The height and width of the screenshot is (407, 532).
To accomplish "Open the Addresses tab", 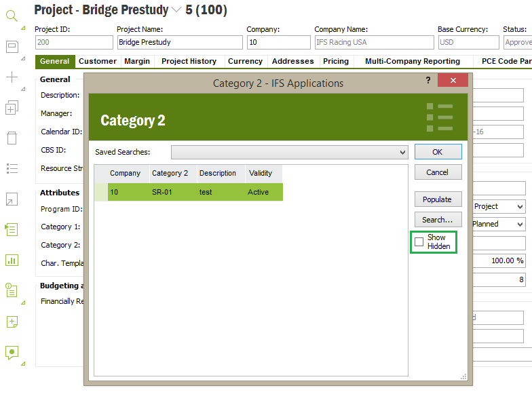I will tap(293, 61).
